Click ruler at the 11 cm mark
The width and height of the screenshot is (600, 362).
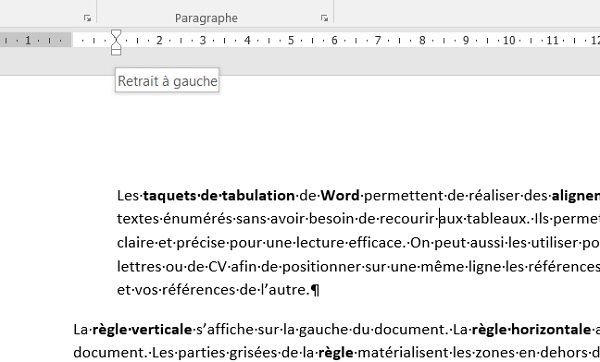click(553, 40)
